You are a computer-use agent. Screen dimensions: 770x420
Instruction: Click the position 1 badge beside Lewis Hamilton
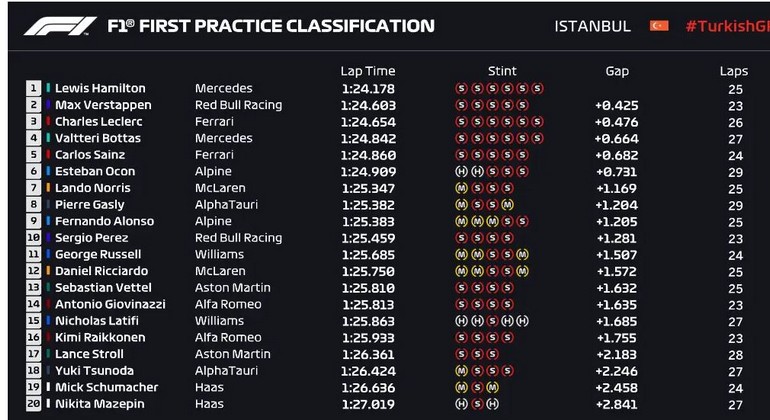33,88
